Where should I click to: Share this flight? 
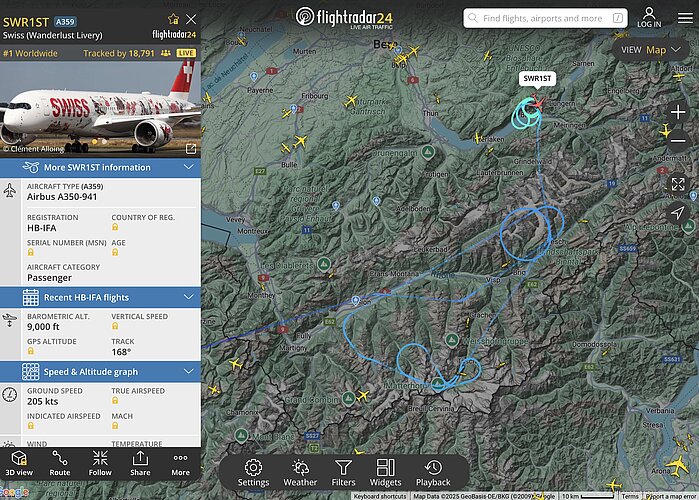pos(140,463)
